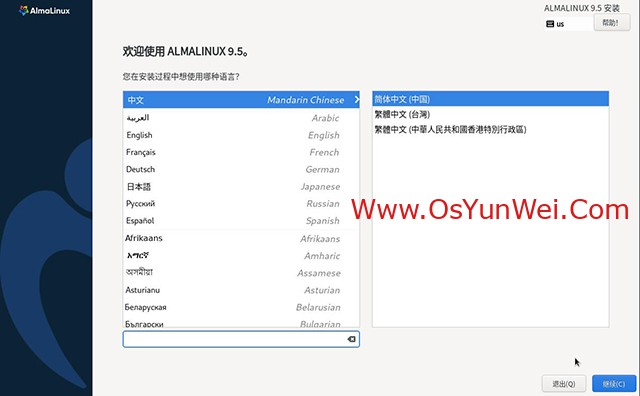The height and width of the screenshot is (396, 640).
Task: Select the Arabic language row
Action: 241,118
